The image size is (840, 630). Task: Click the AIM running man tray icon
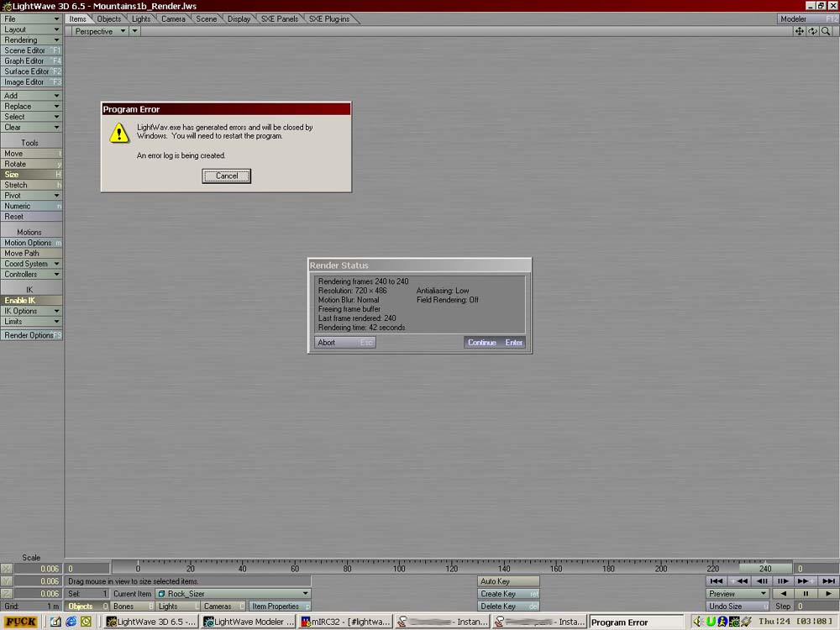pos(722,622)
